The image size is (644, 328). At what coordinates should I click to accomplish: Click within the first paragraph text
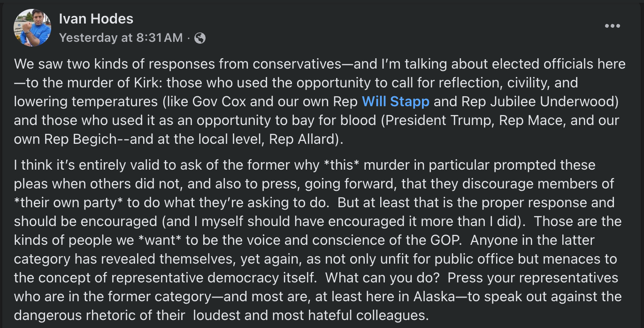(x=282, y=101)
